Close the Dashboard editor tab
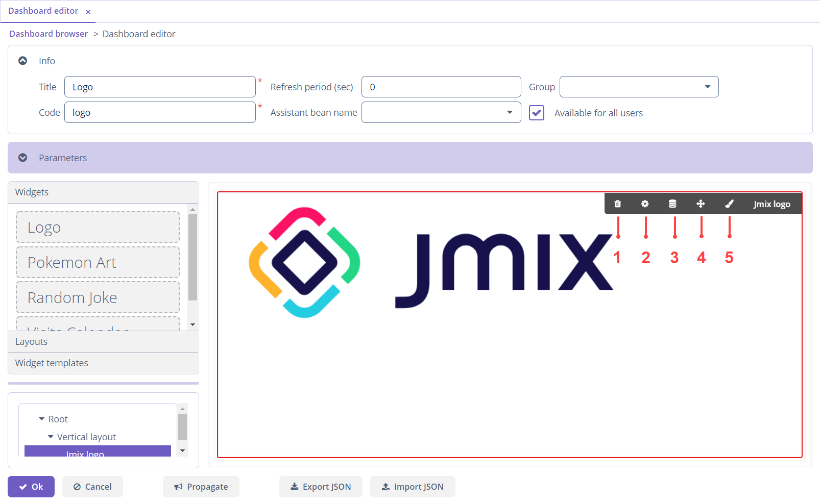The height and width of the screenshot is (504, 820). 88,12
